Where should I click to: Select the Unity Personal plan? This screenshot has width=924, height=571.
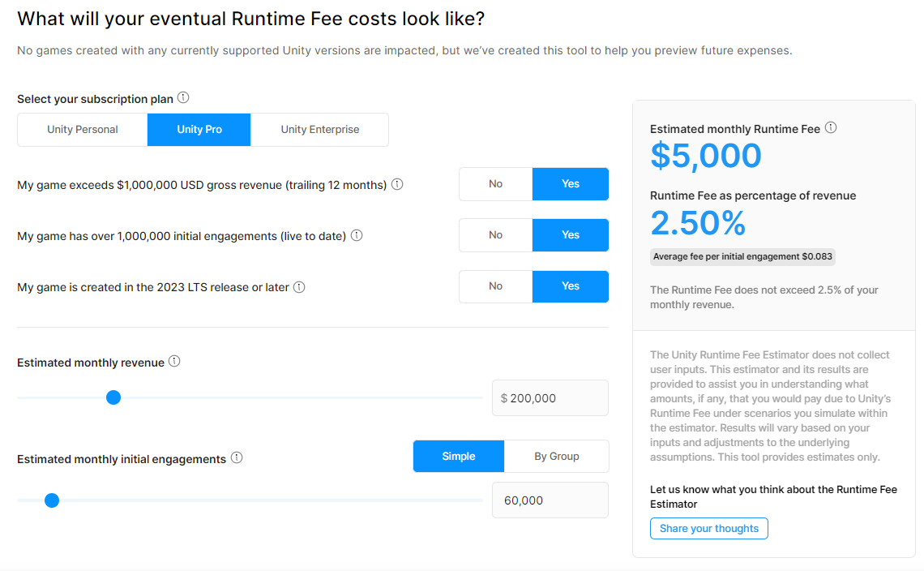point(83,130)
